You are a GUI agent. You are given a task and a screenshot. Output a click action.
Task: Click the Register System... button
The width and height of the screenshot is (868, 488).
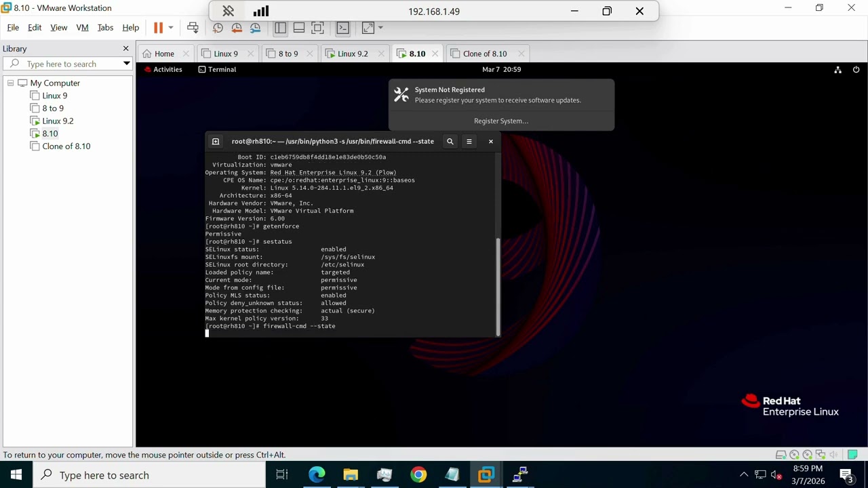[x=501, y=121]
